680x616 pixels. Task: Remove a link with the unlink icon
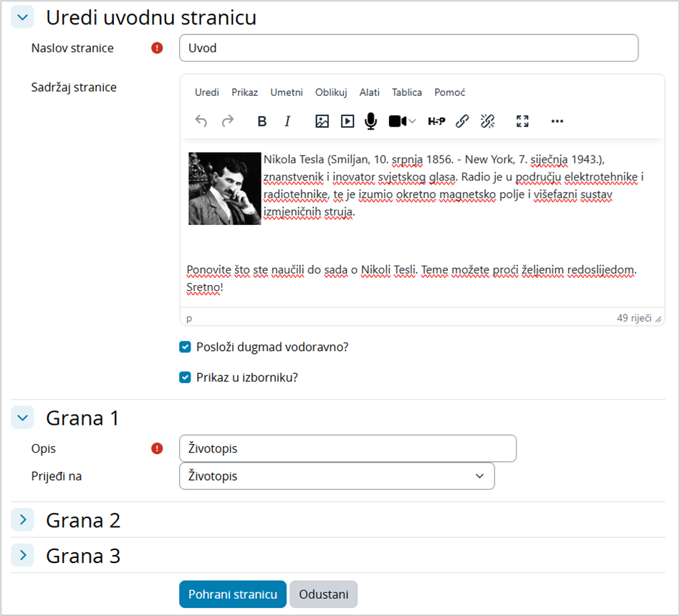point(488,121)
